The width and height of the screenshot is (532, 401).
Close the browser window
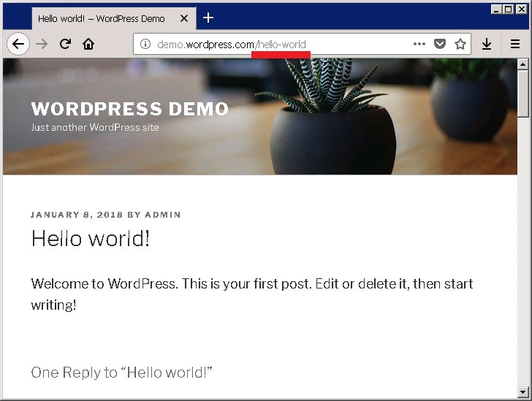pyautogui.click(x=521, y=9)
